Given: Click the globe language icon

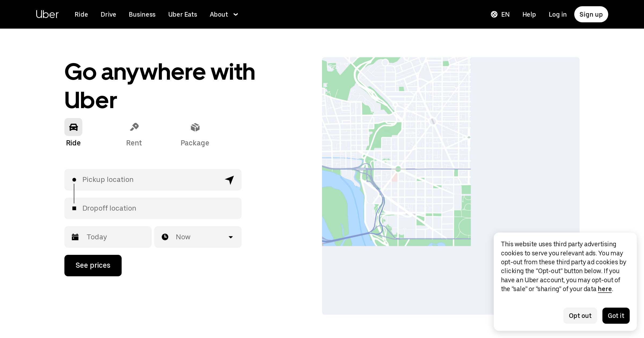Looking at the screenshot, I should point(494,14).
